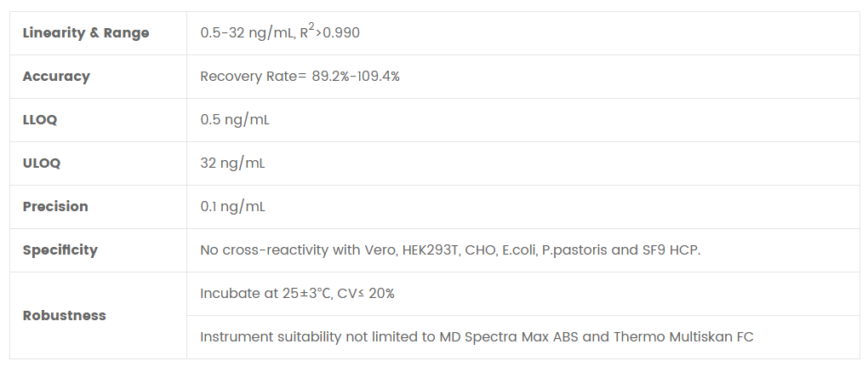
Task: Select the Recovery Rate 89.2%-109.4% text
Action: pos(300,77)
